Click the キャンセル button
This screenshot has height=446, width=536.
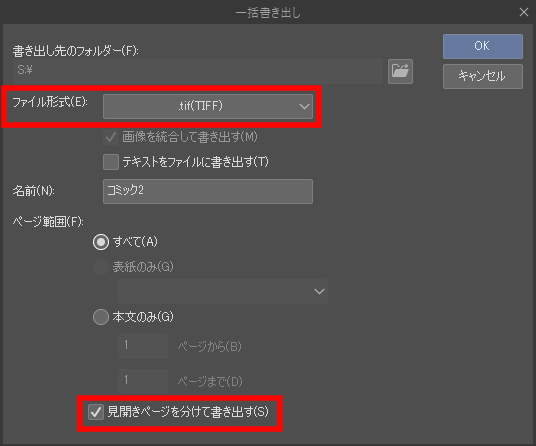(x=483, y=76)
